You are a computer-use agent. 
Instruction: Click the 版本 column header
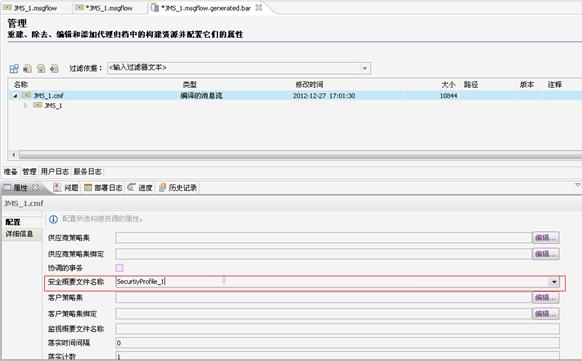pos(526,85)
